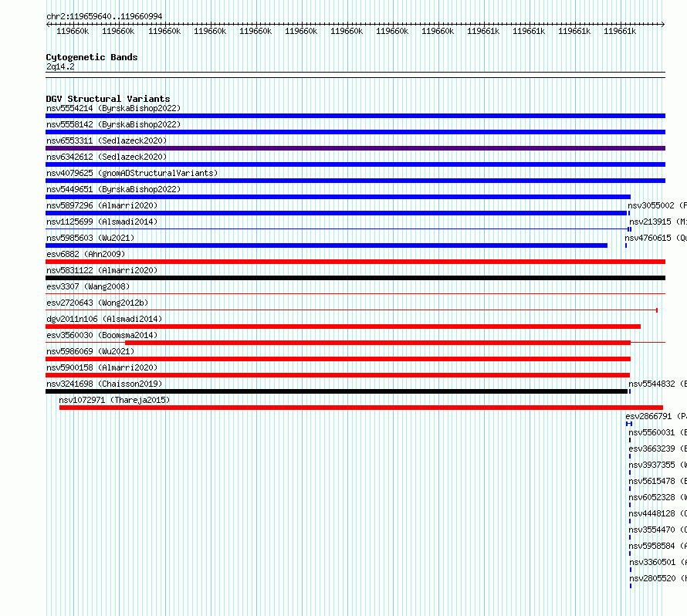This screenshot has height=616, width=687.
Task: Select the nsv1072971 (Thareja2015) label
Action: 114,400
